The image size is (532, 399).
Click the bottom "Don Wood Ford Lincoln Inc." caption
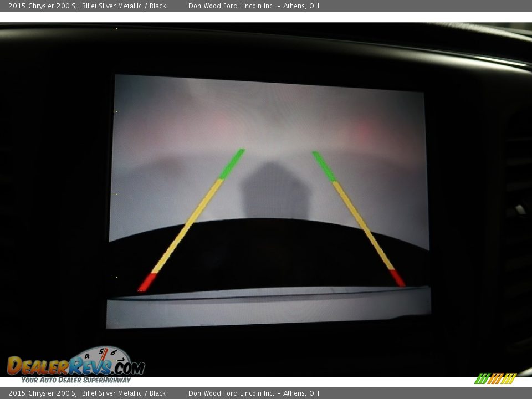pyautogui.click(x=231, y=393)
